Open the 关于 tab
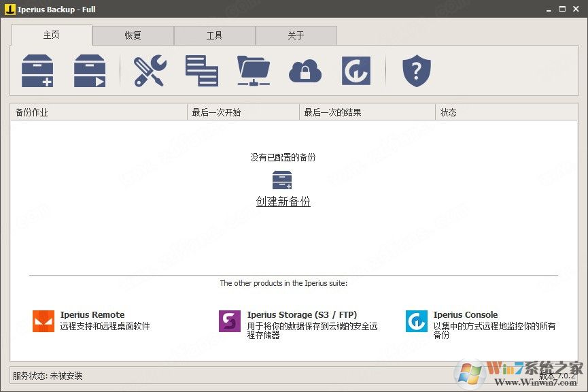Image resolution: width=588 pixels, height=392 pixels. pos(296,35)
